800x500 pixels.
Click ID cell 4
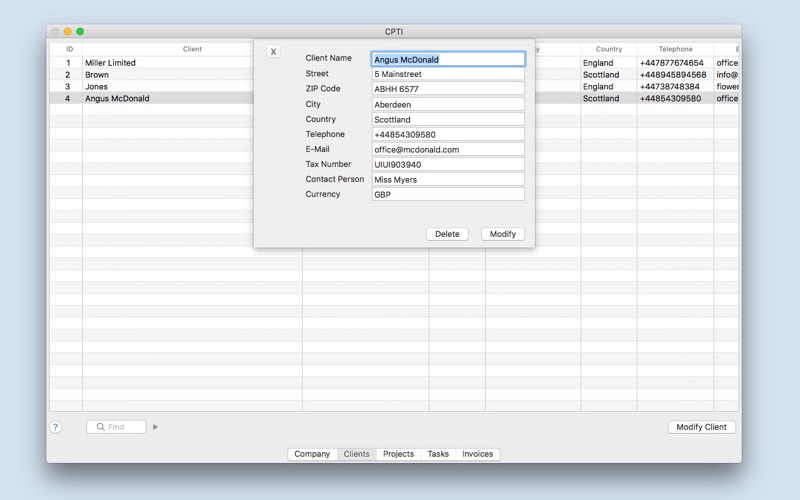68,98
